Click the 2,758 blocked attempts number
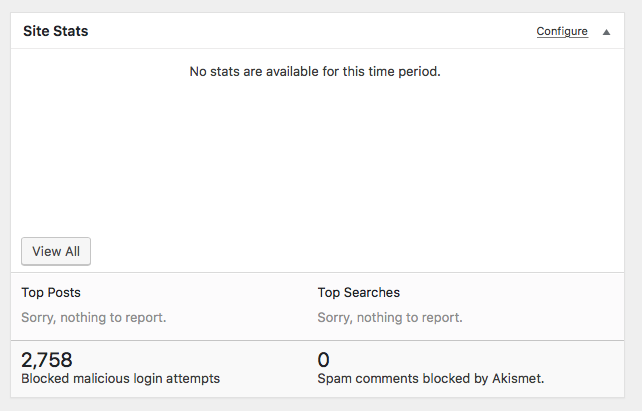This screenshot has height=411, width=642. tap(47, 360)
